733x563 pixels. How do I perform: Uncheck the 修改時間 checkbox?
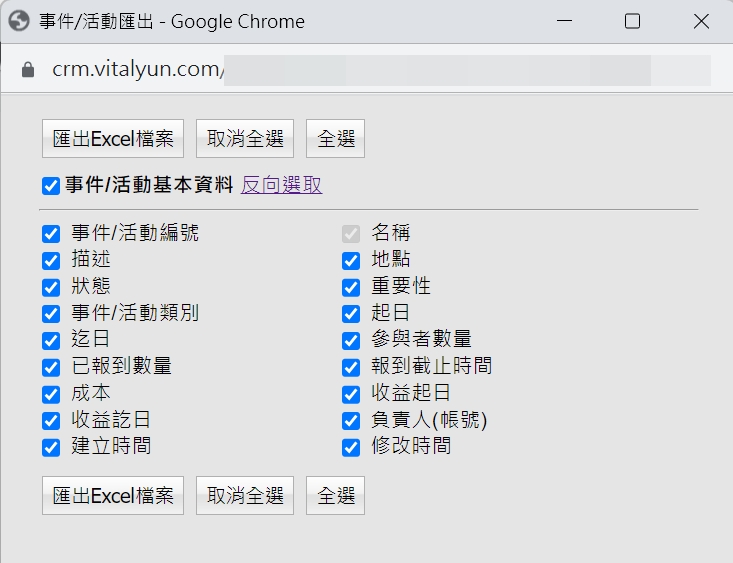(351, 448)
